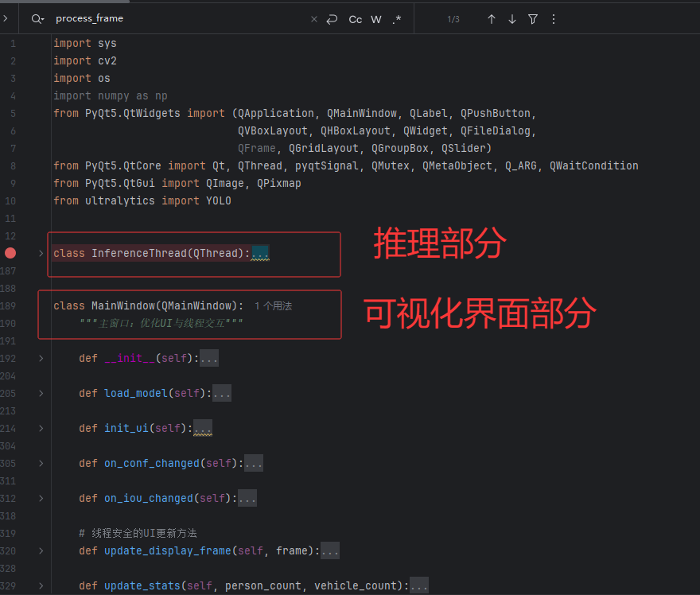Click inside the process_frame search field
Screen dimensions: 700x595
pyautogui.click(x=178, y=19)
